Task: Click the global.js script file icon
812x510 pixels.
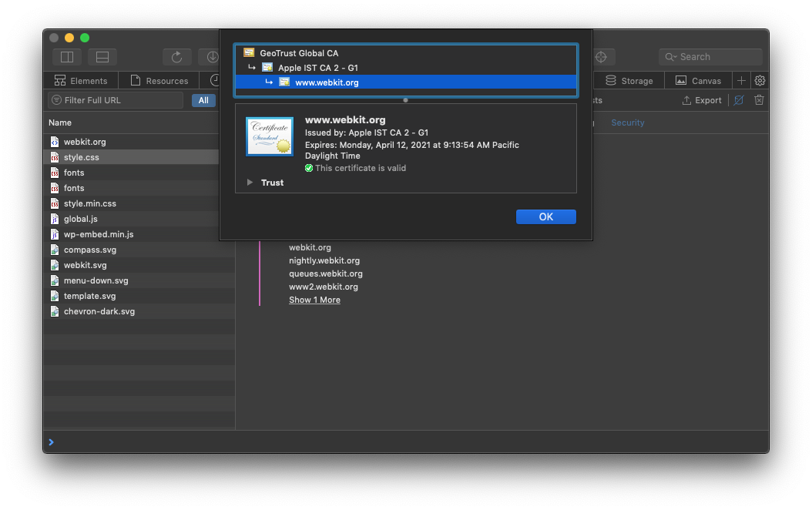Action: click(x=55, y=219)
